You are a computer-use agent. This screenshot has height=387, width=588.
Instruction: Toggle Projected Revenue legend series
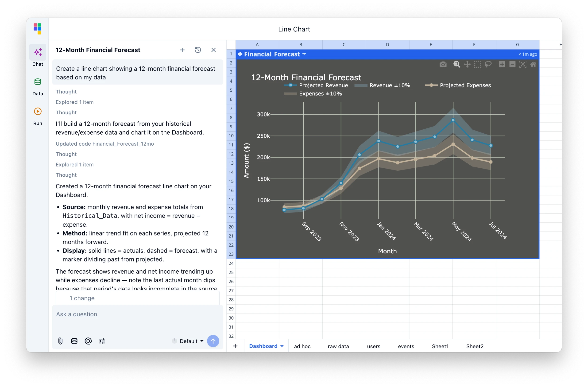(x=316, y=85)
